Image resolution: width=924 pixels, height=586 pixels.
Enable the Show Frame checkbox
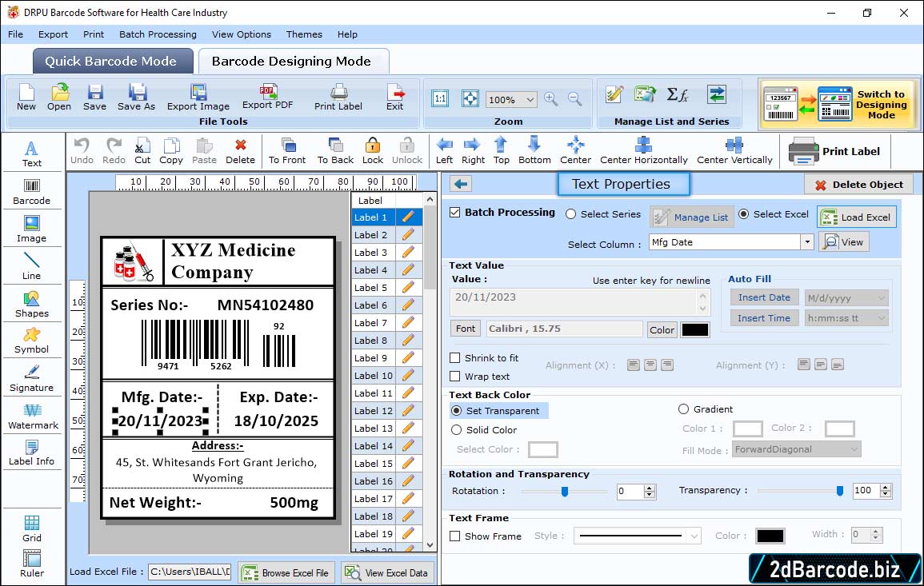pos(455,536)
